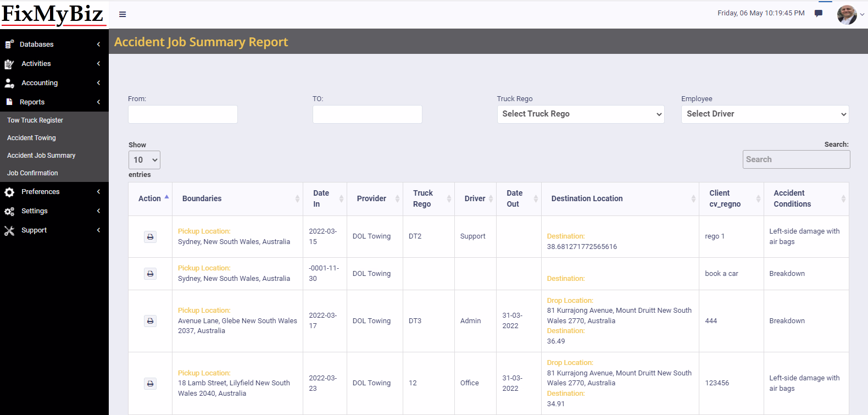Print the rego 1 job row
Viewport: 868px width, 415px height.
pos(150,237)
